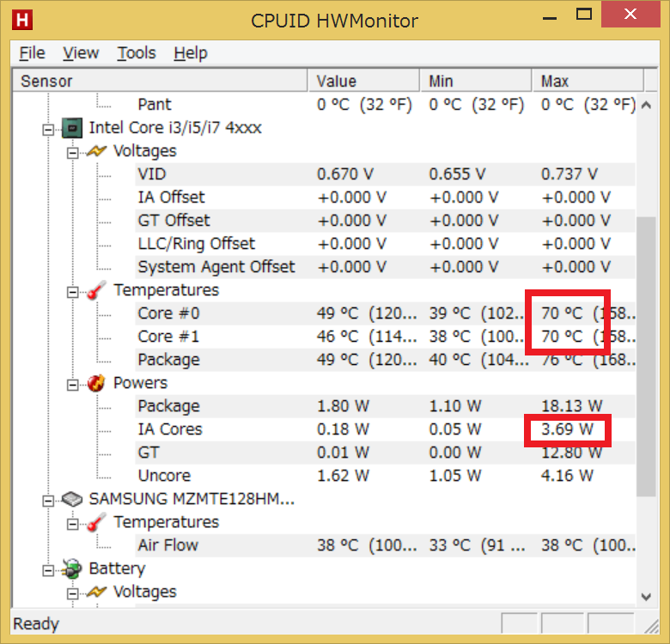Click the SAMSUNG drive disk icon
This screenshot has height=644, width=670.
(72, 499)
